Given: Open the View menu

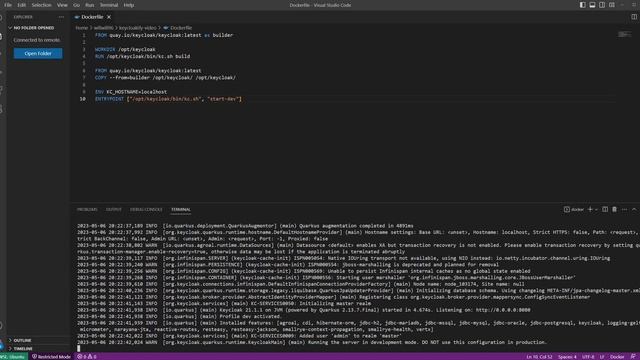Looking at the screenshot, I should 62,5.
